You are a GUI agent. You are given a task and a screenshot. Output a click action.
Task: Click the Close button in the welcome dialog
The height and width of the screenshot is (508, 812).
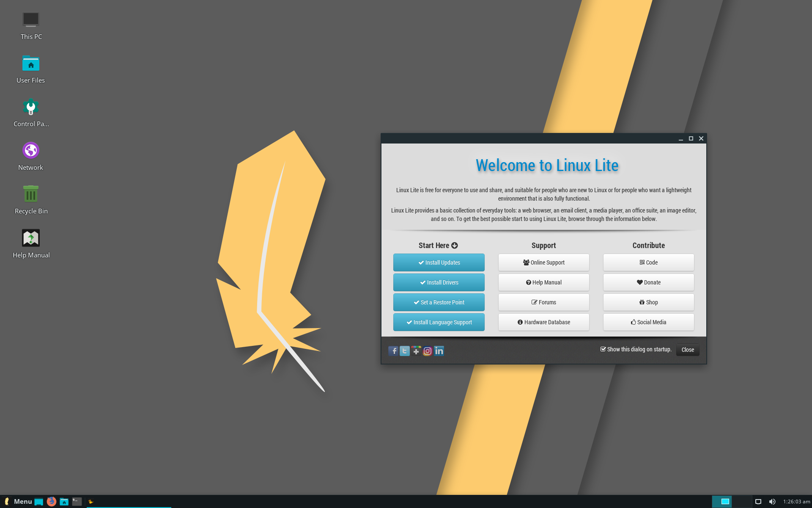pos(688,350)
